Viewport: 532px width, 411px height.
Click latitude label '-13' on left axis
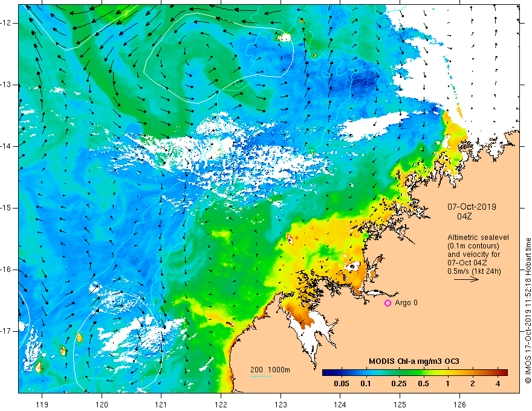tap(6, 85)
